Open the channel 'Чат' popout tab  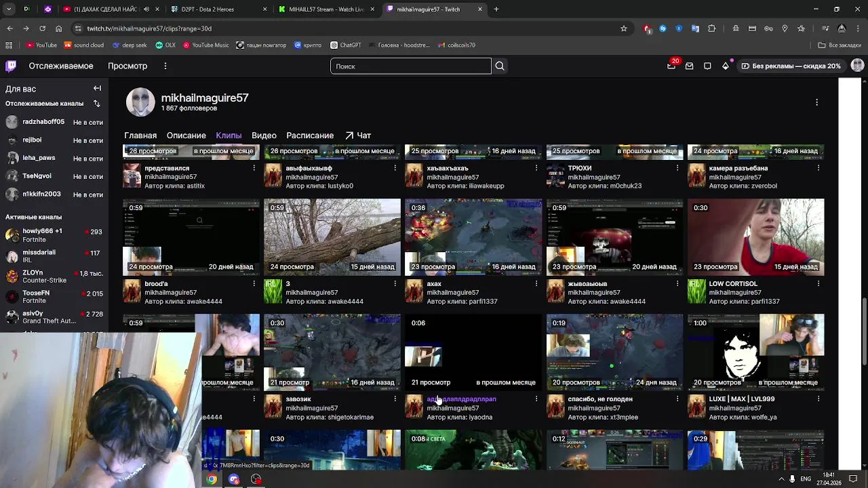[x=358, y=136]
